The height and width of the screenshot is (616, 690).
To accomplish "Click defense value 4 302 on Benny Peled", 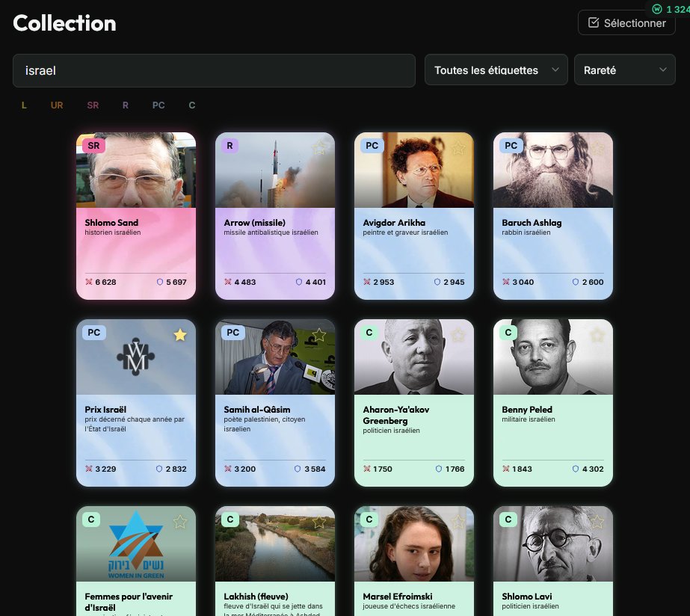I will pos(593,469).
